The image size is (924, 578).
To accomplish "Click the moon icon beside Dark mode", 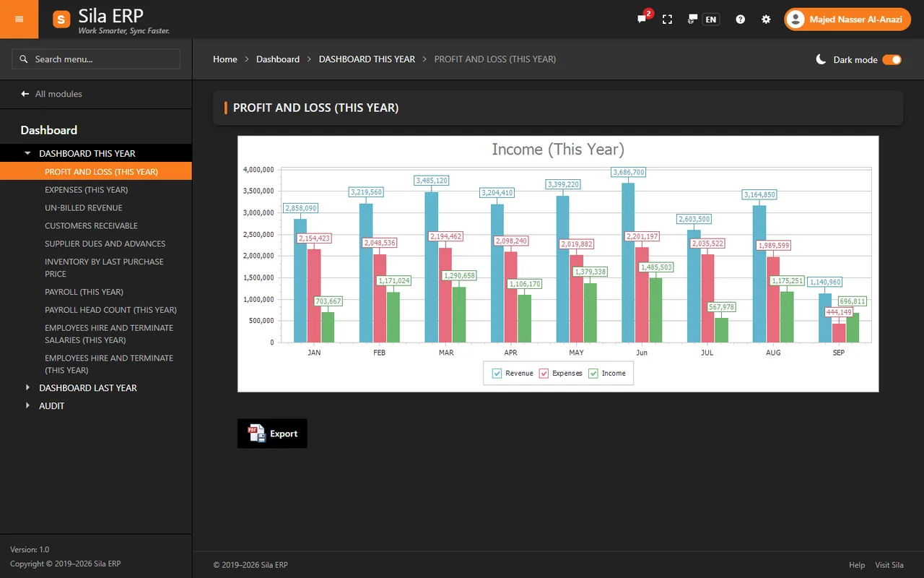I will point(821,59).
